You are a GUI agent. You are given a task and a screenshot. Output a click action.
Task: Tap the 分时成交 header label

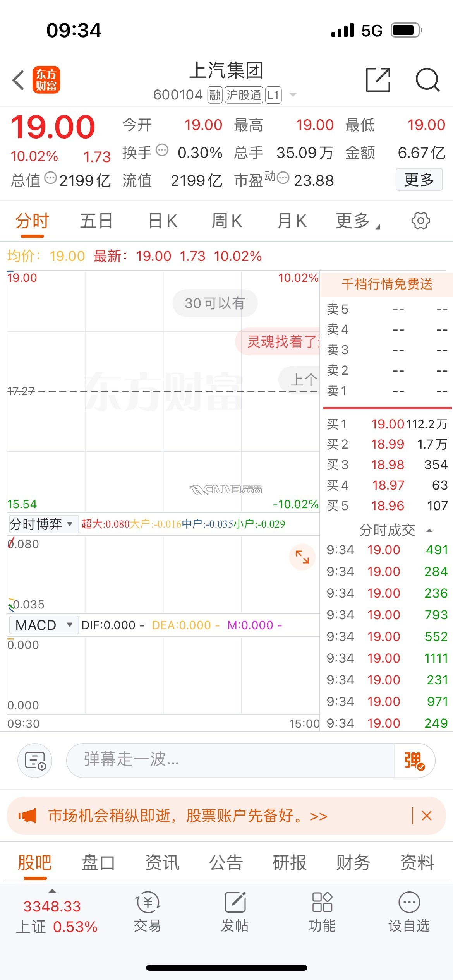pos(387,530)
